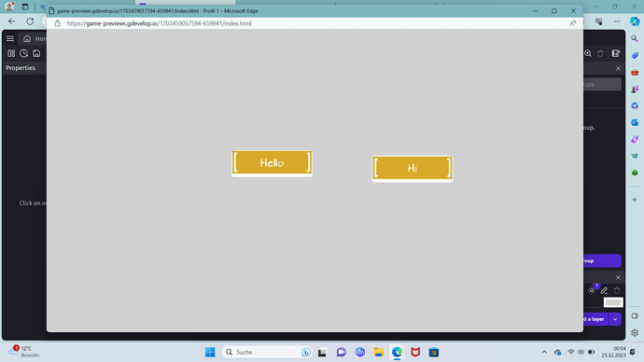Viewport: 644px width, 362px height.
Task: Open Microsoft Store from the taskbar
Action: 434,352
